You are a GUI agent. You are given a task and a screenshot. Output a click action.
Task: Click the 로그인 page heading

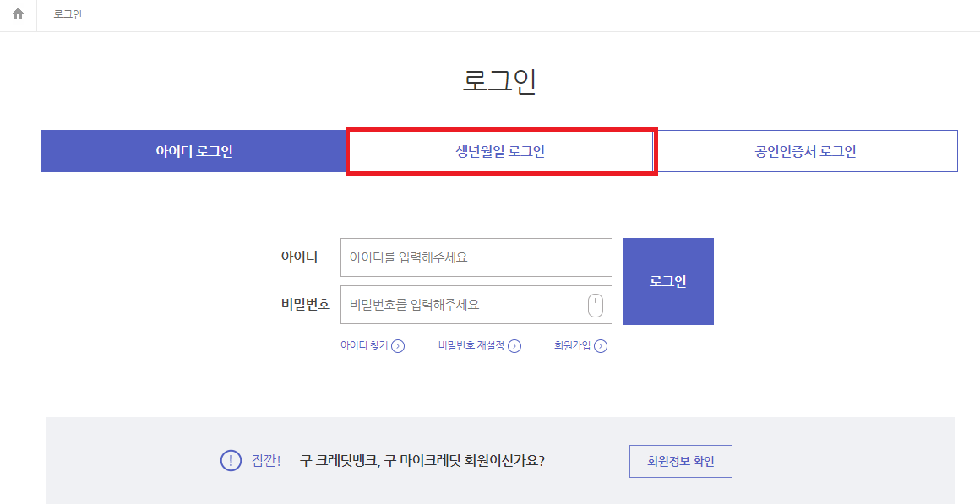(499, 82)
